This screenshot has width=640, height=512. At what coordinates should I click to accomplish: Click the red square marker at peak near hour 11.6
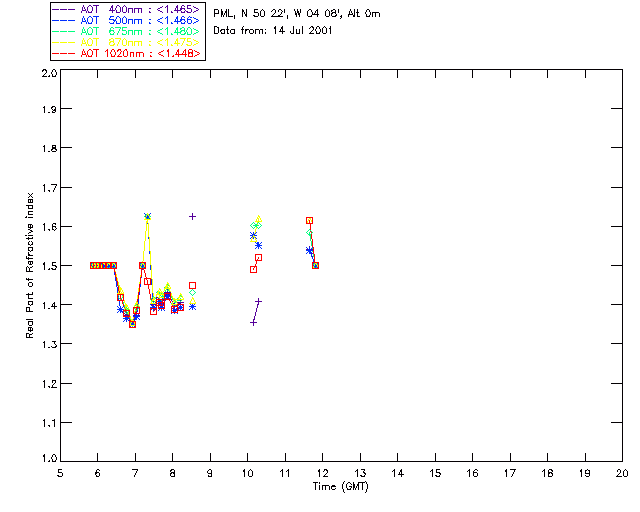coord(309,220)
